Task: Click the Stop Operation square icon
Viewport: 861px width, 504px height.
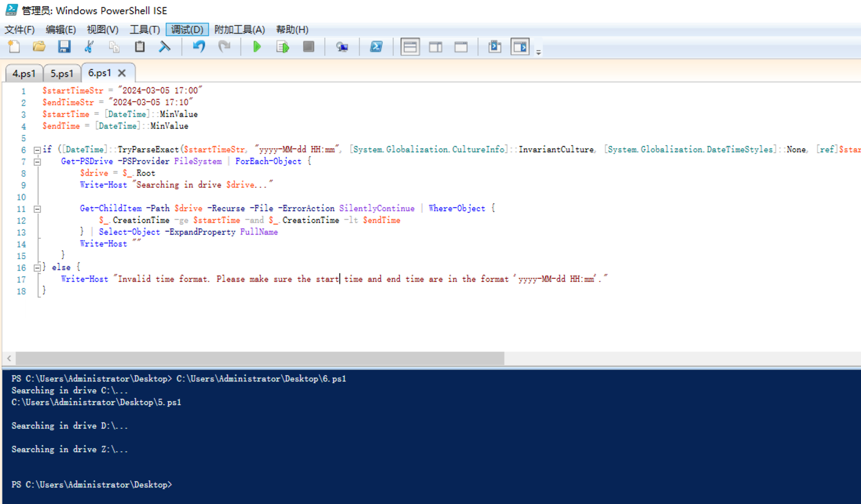Action: pos(308,47)
